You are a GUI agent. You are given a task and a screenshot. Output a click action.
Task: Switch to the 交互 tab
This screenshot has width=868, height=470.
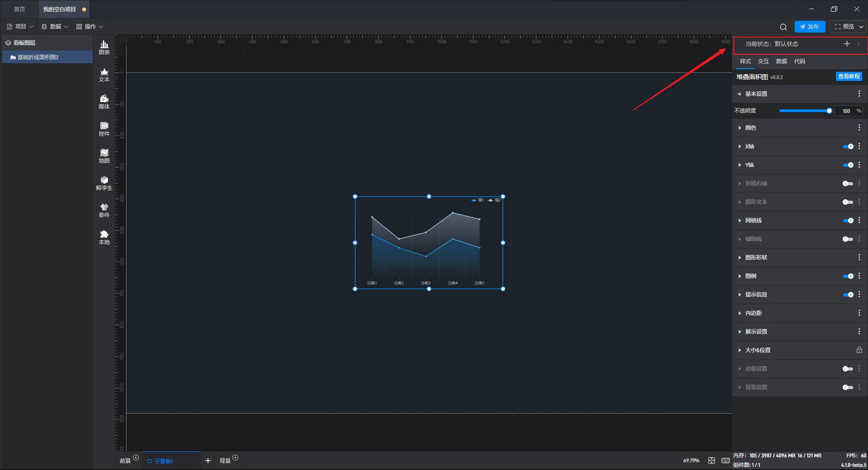click(x=763, y=61)
